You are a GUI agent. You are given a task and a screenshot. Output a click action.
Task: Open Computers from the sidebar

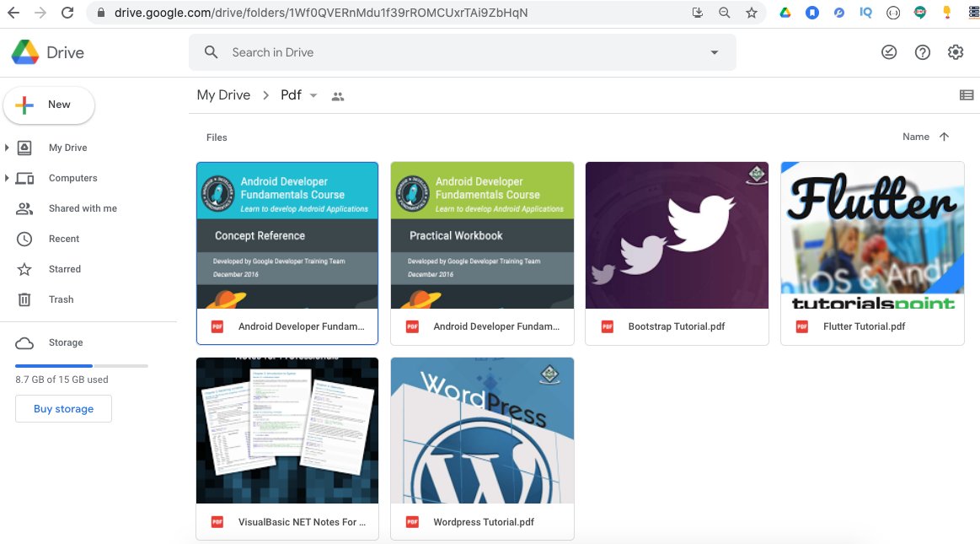[73, 178]
